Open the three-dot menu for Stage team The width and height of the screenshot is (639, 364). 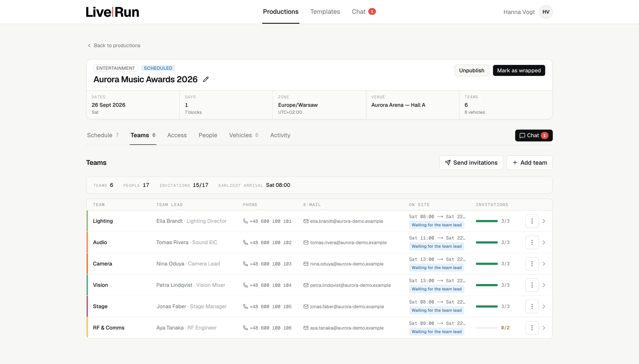point(532,306)
